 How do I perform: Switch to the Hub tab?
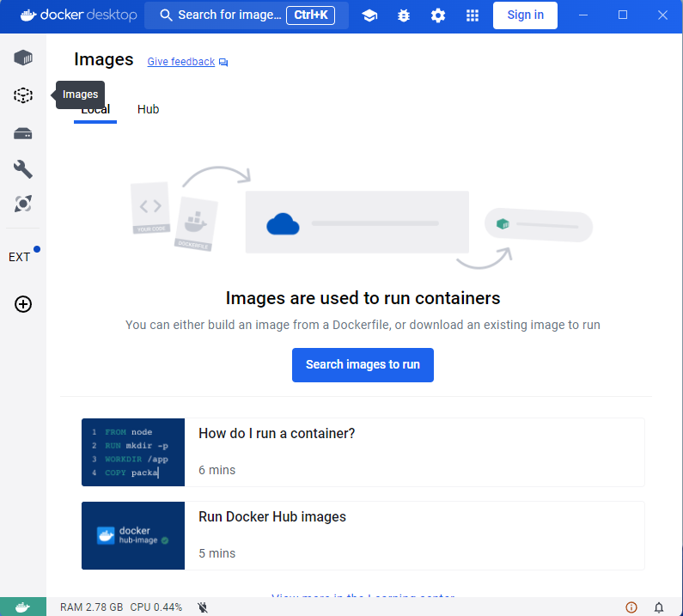coord(148,109)
